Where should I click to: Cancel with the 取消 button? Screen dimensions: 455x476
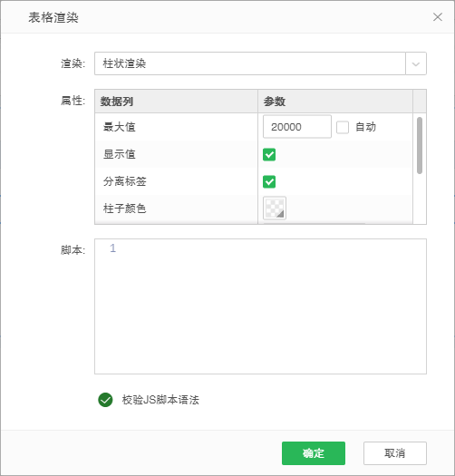[x=395, y=453]
